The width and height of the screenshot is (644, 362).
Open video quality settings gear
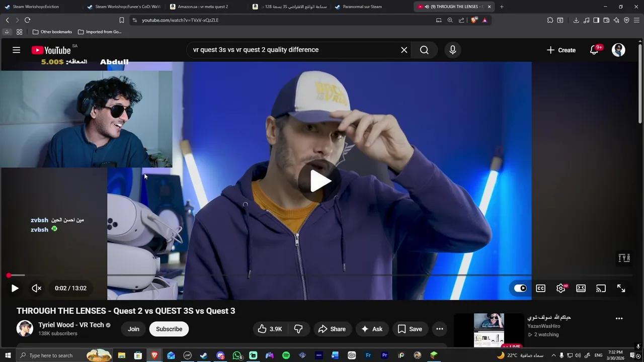tap(561, 288)
